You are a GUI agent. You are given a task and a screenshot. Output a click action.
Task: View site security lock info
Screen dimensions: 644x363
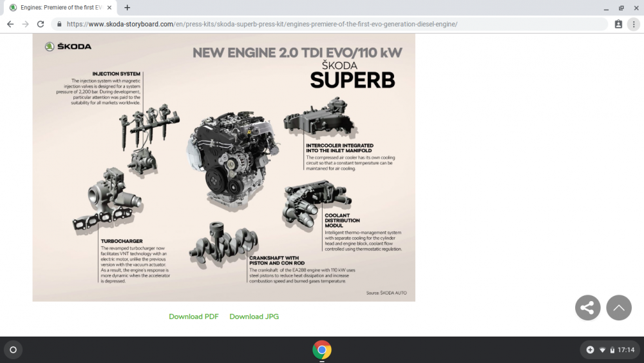click(59, 25)
